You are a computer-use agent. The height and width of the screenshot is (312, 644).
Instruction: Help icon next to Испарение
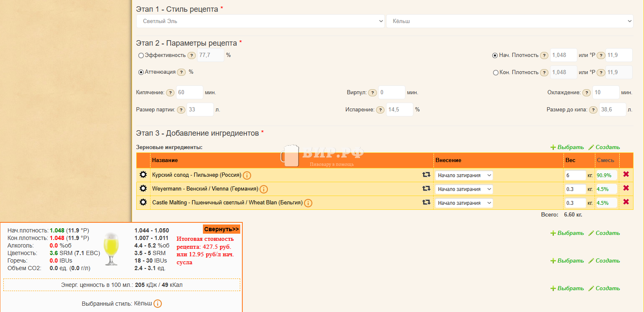(x=380, y=110)
